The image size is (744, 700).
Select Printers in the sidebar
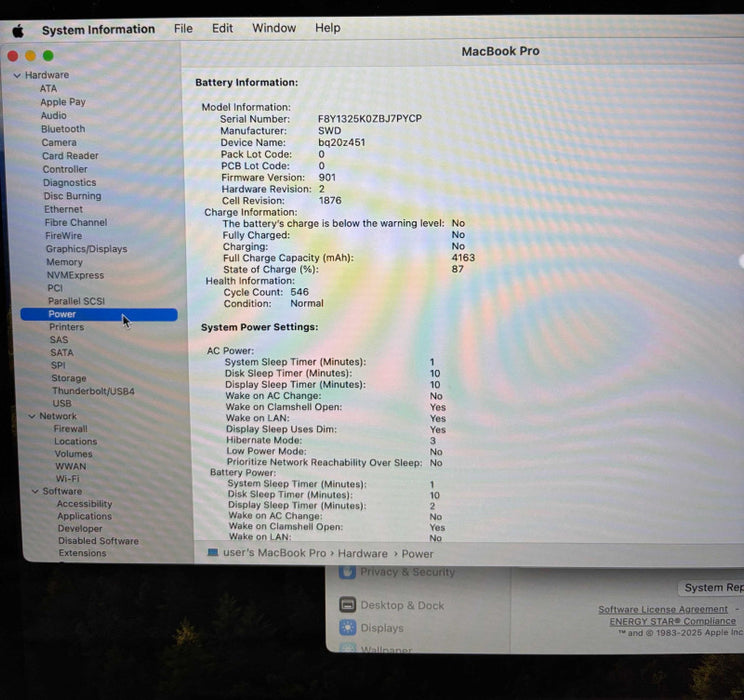pos(66,327)
